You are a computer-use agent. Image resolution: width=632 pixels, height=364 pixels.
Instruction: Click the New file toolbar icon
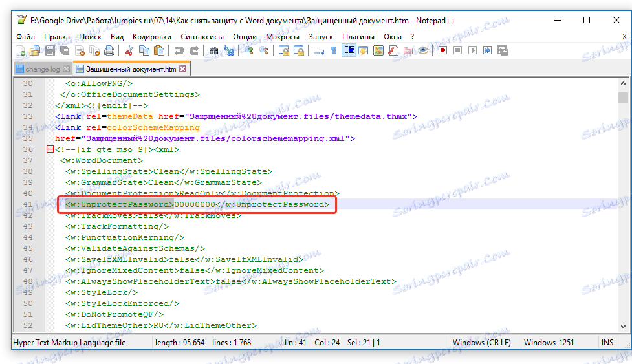(21, 50)
